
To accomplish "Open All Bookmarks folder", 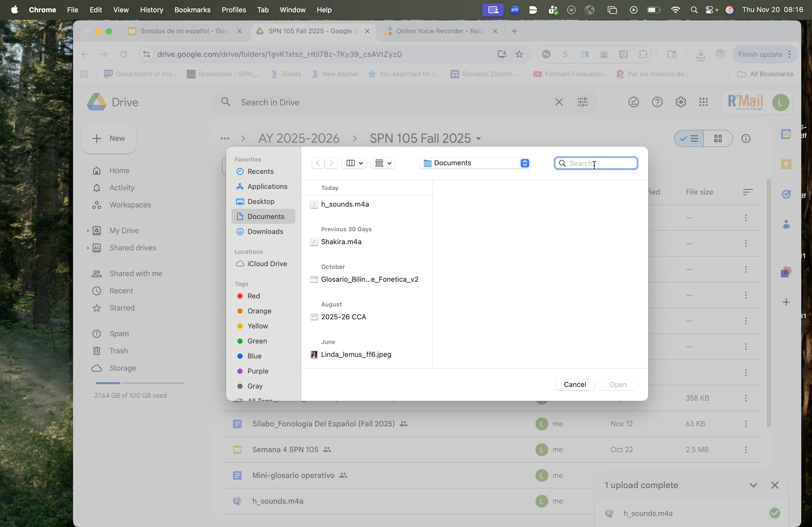I will coord(765,74).
